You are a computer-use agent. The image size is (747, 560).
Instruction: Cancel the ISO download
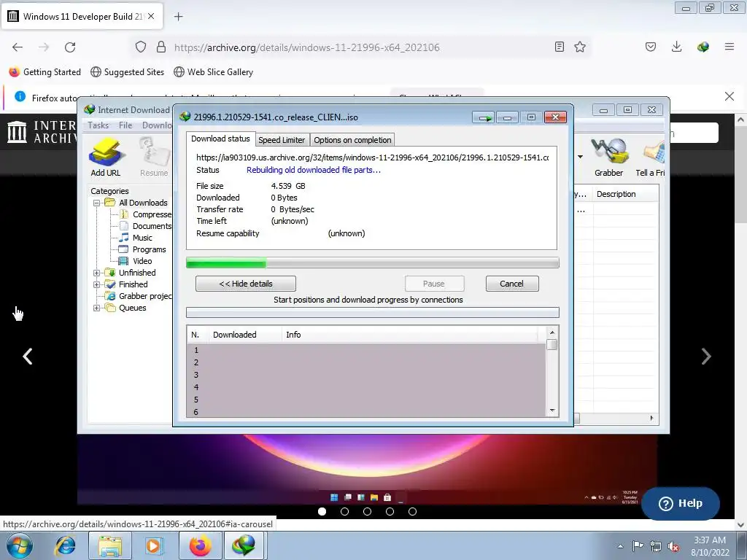coord(511,284)
